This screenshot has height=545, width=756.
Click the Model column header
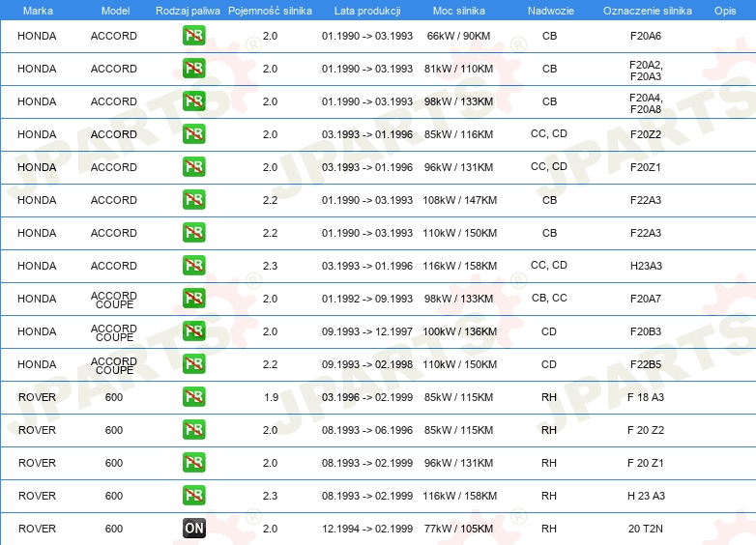115,11
